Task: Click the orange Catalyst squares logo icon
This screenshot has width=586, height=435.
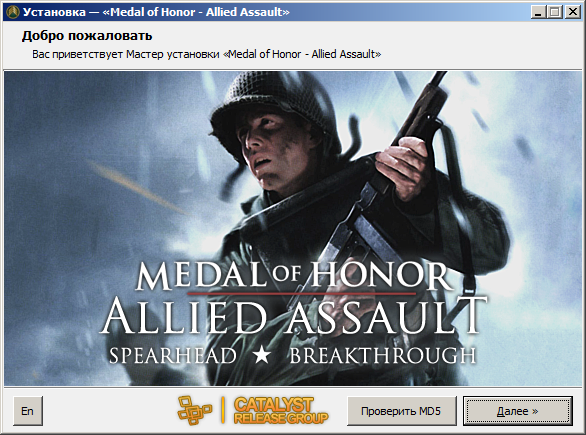Action: (194, 410)
